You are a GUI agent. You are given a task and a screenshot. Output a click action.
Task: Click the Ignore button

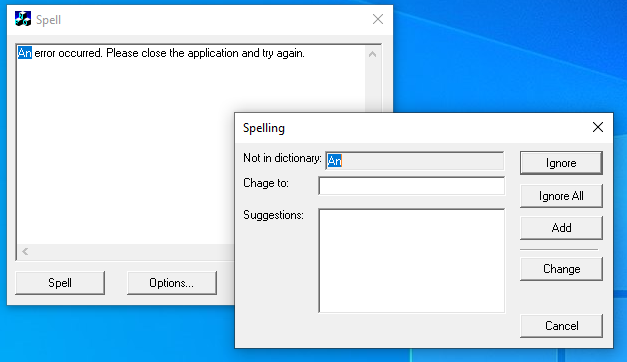click(561, 163)
